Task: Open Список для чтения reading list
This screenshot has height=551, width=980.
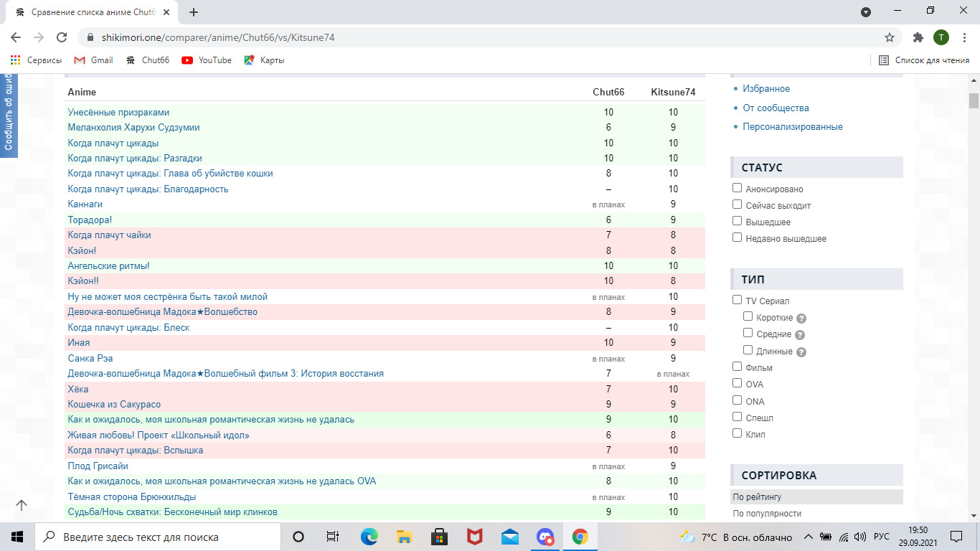Action: 924,60
